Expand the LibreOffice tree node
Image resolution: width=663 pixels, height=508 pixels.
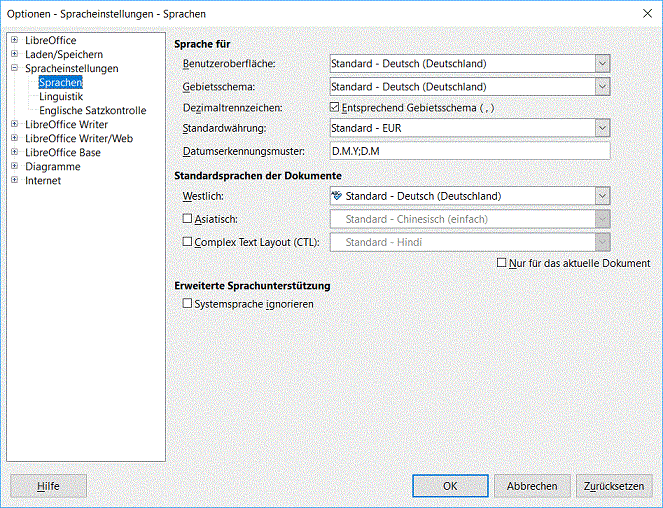(x=14, y=40)
